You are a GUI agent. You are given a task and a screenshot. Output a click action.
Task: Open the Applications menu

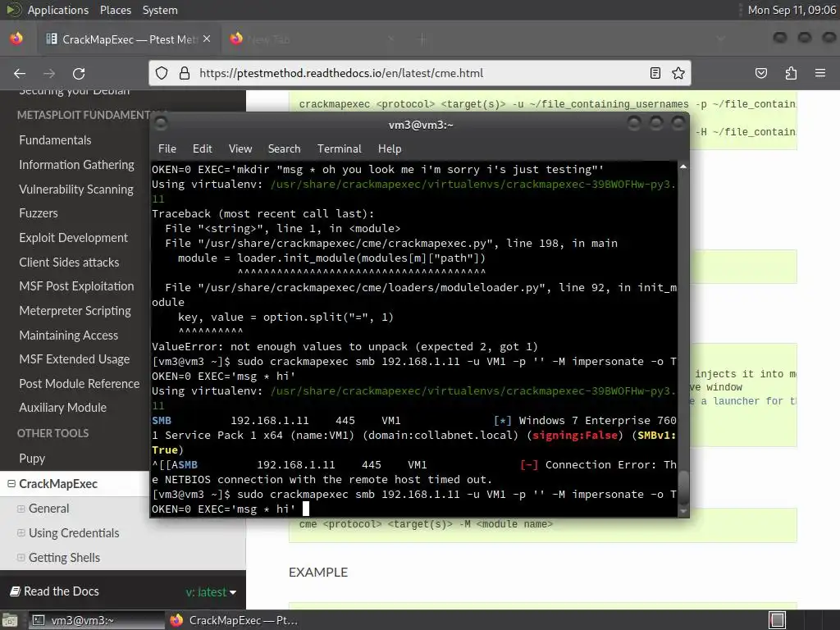pyautogui.click(x=58, y=10)
